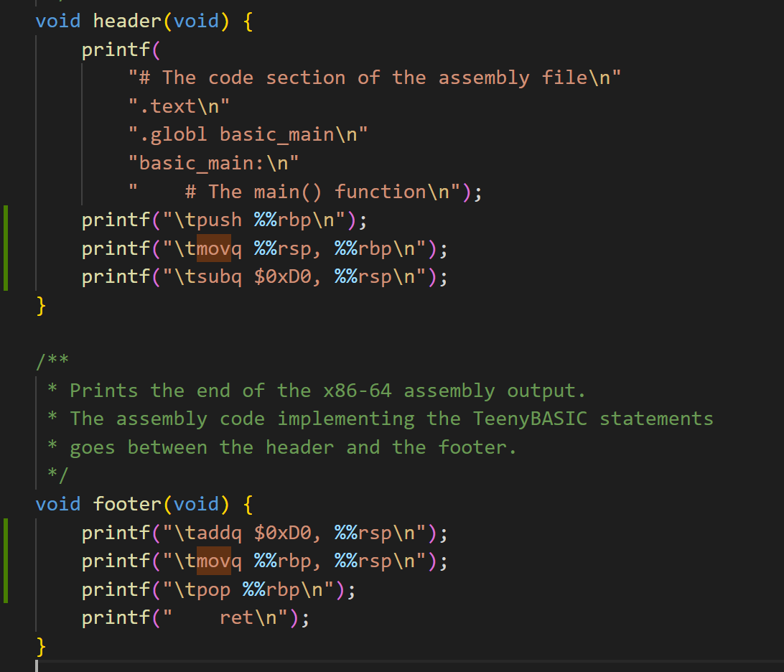The height and width of the screenshot is (672, 784).
Task: Click the green gutter marker beside header printf lines
Action: pos(6,248)
